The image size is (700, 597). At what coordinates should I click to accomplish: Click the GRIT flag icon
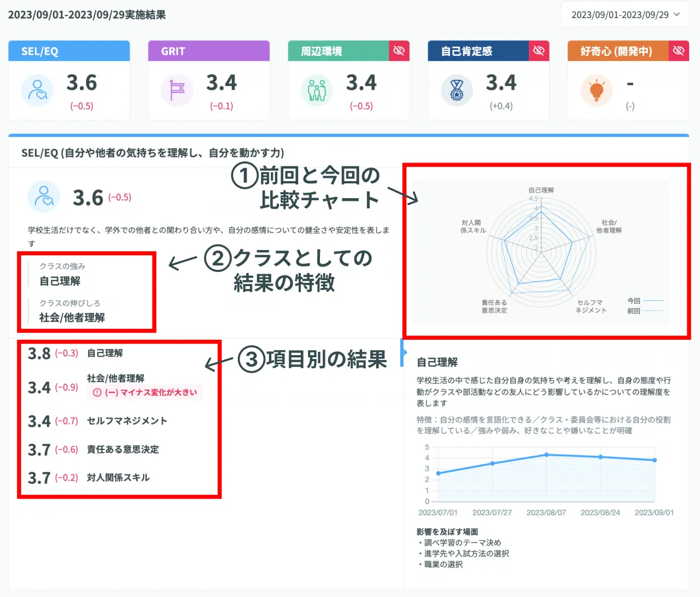[x=177, y=90]
